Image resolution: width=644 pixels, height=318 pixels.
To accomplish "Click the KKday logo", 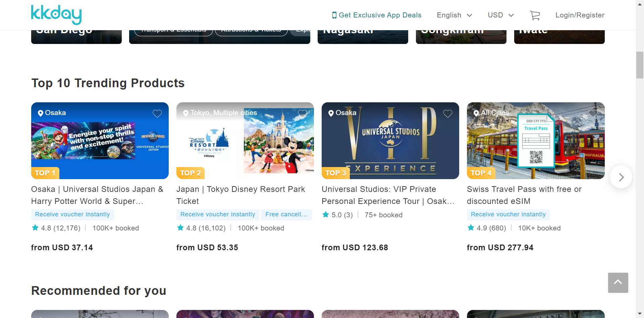I will (x=56, y=15).
